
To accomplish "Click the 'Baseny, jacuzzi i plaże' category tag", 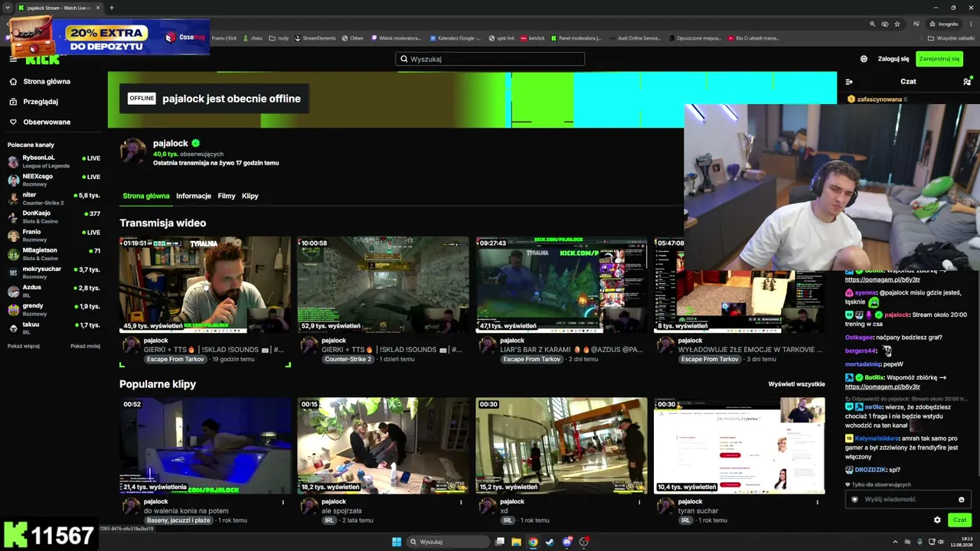I will pyautogui.click(x=178, y=520).
